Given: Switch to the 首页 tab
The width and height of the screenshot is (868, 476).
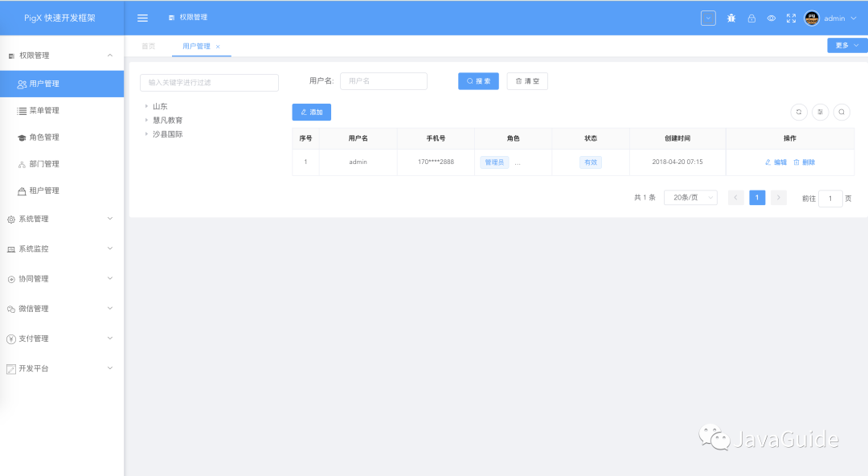Looking at the screenshot, I should (148, 46).
